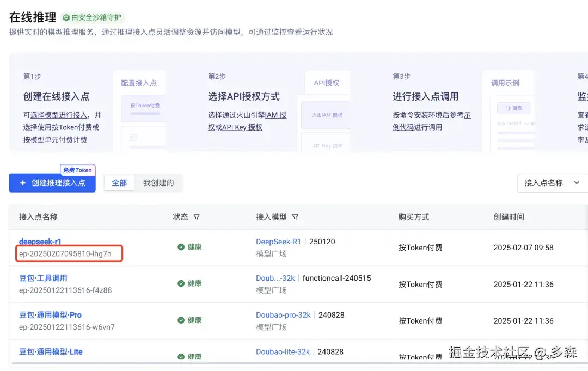
Task: Switch to the 全部 tab
Action: 119,183
